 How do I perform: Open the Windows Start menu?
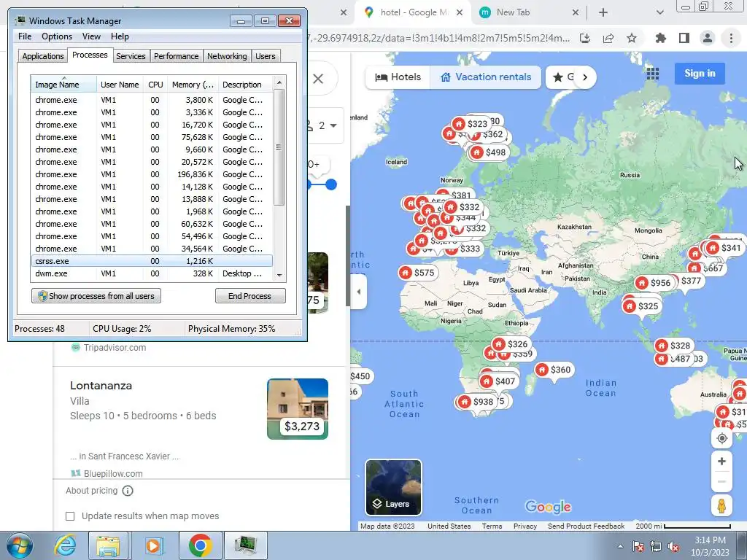20,545
